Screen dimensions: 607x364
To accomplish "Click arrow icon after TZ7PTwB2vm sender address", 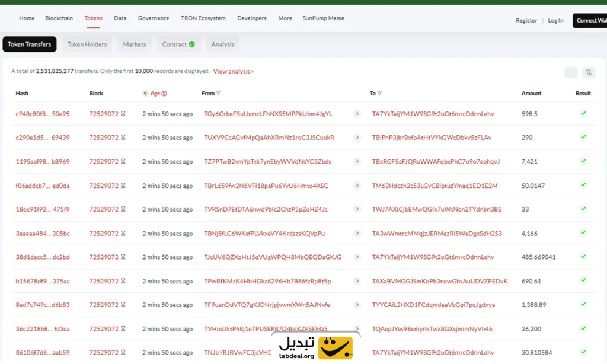I will click(357, 161).
